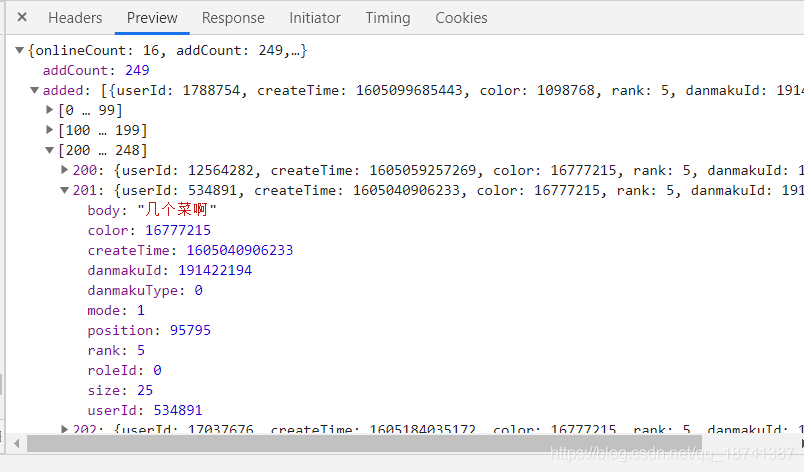This screenshot has height=472, width=804.
Task: Click the color value 16777215 under item 201
Action: coord(178,230)
